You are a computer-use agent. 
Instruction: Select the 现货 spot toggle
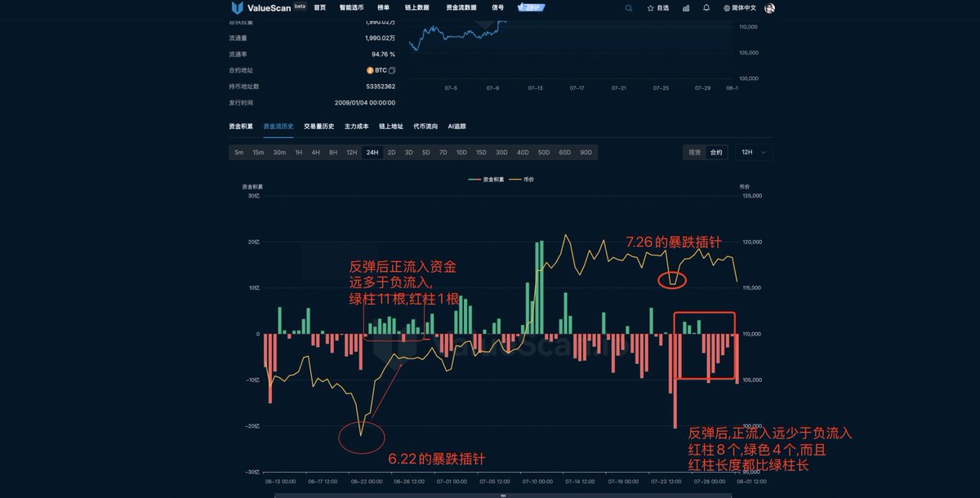694,152
